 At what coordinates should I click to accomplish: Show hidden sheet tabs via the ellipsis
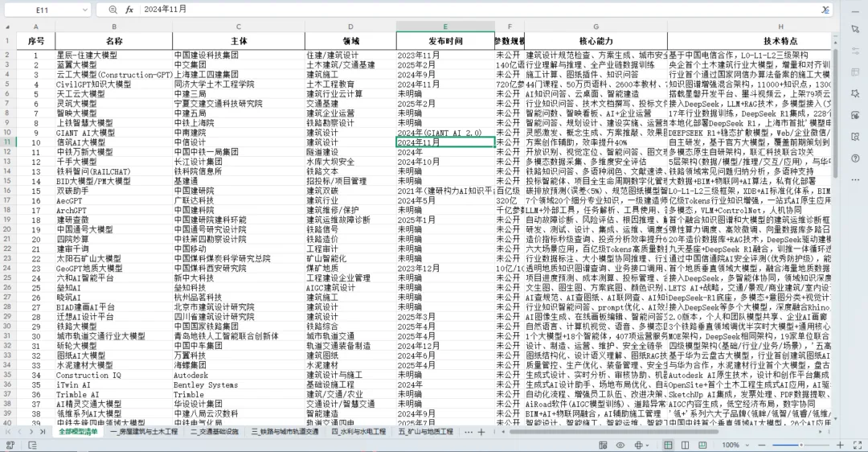pyautogui.click(x=469, y=432)
